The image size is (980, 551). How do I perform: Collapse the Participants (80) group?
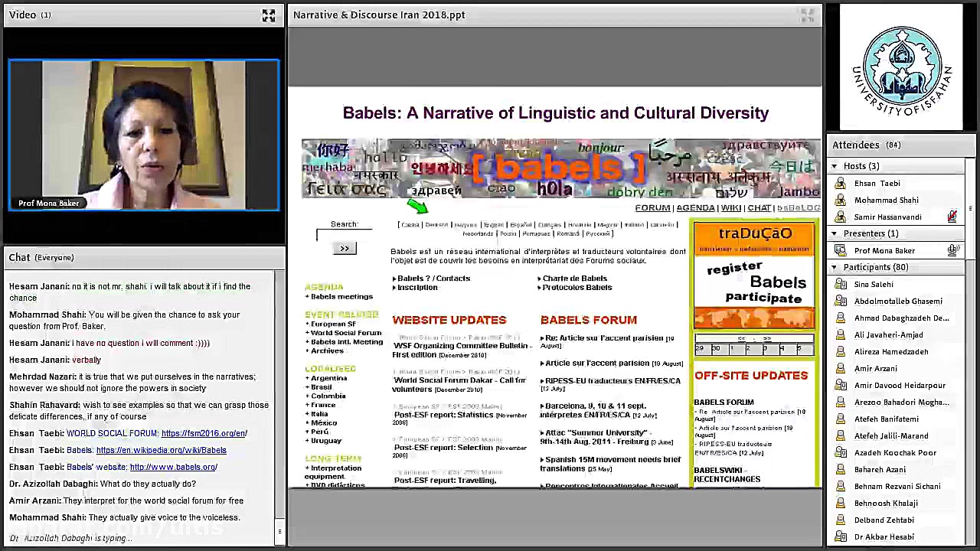coord(835,268)
